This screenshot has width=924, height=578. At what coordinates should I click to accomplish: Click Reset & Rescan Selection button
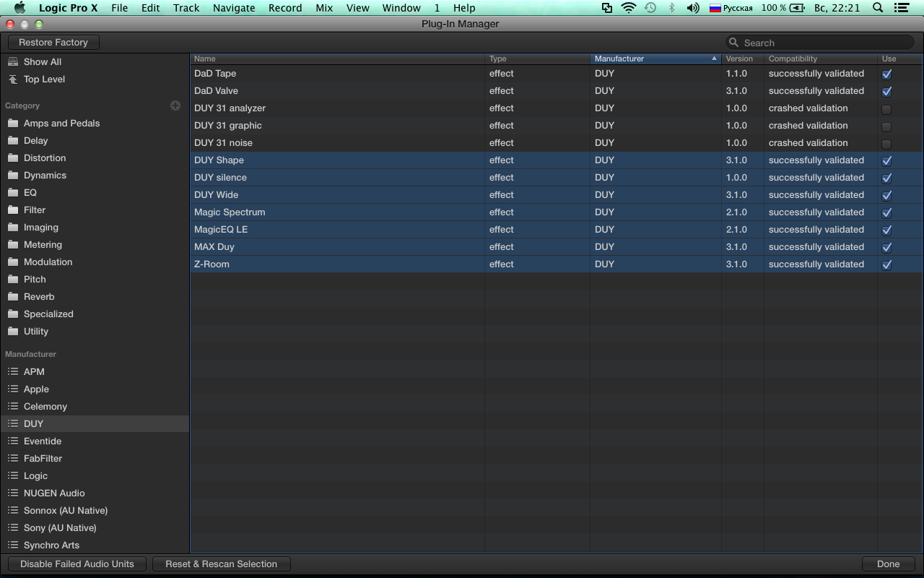(x=222, y=564)
